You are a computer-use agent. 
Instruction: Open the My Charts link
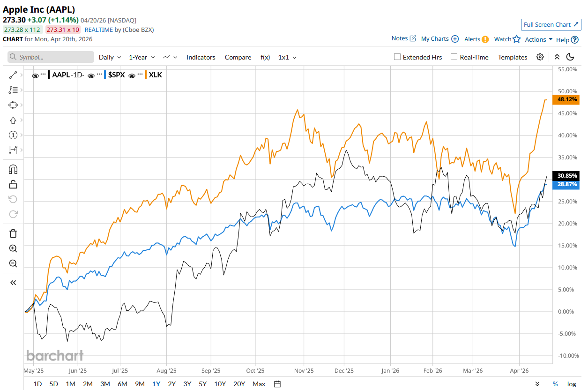439,39
